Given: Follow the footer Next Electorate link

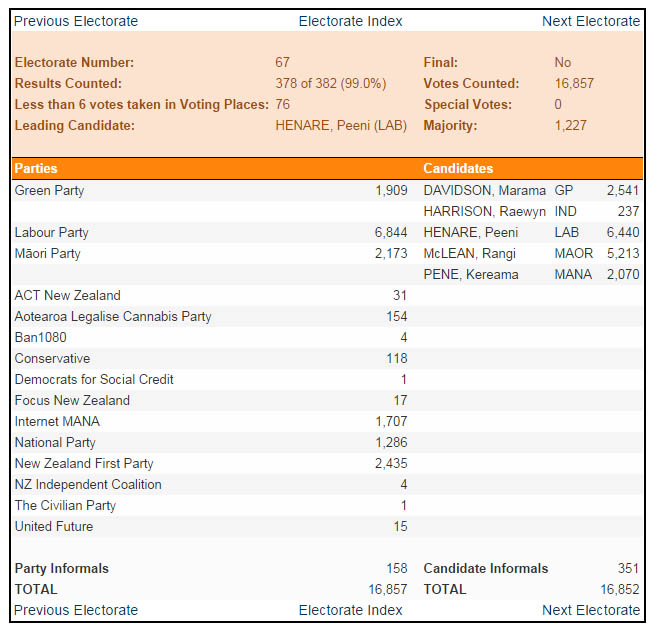Looking at the screenshot, I should [x=590, y=610].
